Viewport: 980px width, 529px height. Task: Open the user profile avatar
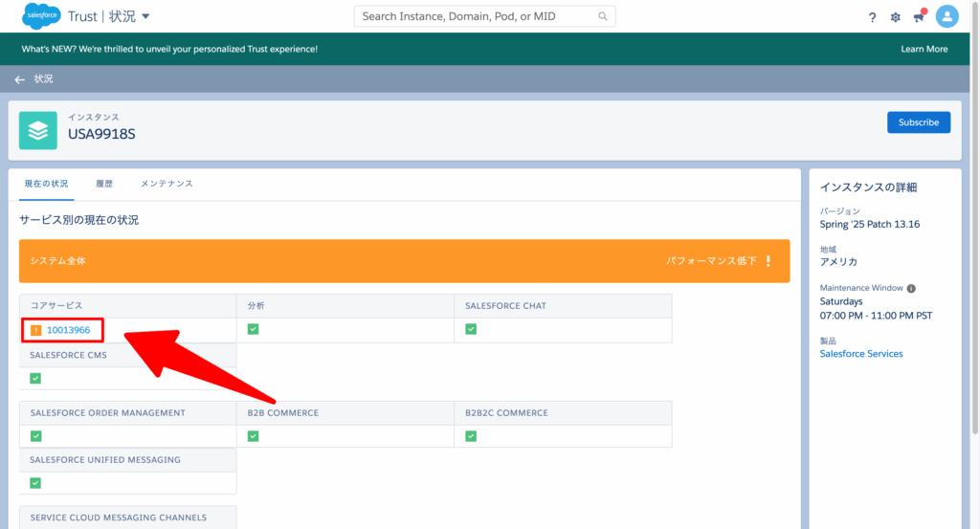pos(947,16)
